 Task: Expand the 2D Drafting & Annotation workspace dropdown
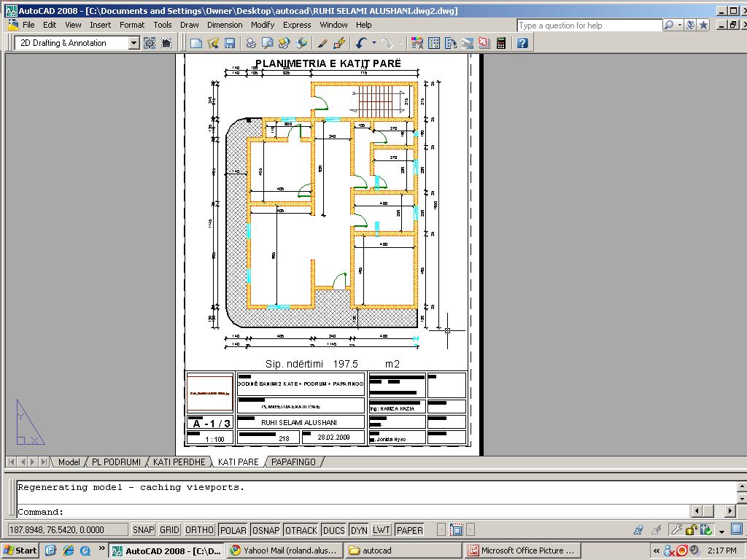133,43
